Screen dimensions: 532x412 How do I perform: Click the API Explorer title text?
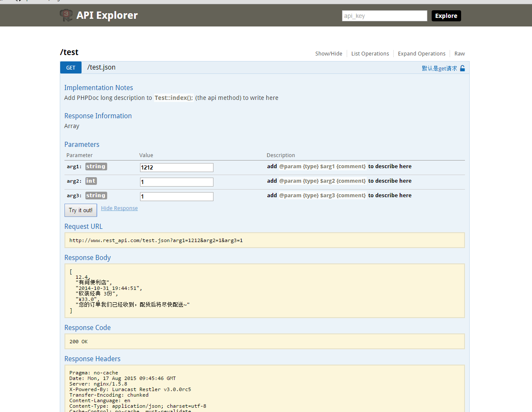tap(107, 15)
